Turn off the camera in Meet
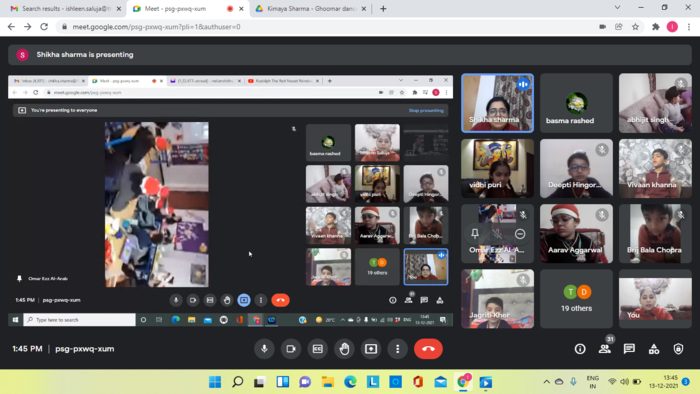This screenshot has height=394, width=700. point(291,349)
